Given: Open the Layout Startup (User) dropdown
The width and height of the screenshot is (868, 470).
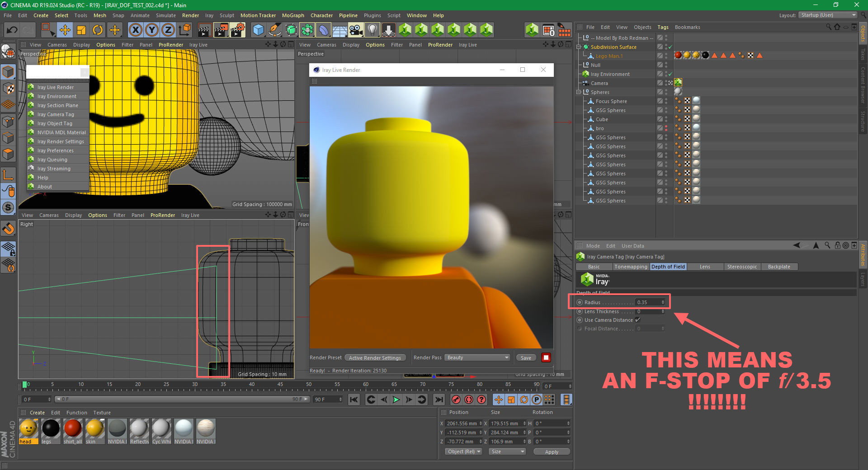Looking at the screenshot, I should point(828,15).
